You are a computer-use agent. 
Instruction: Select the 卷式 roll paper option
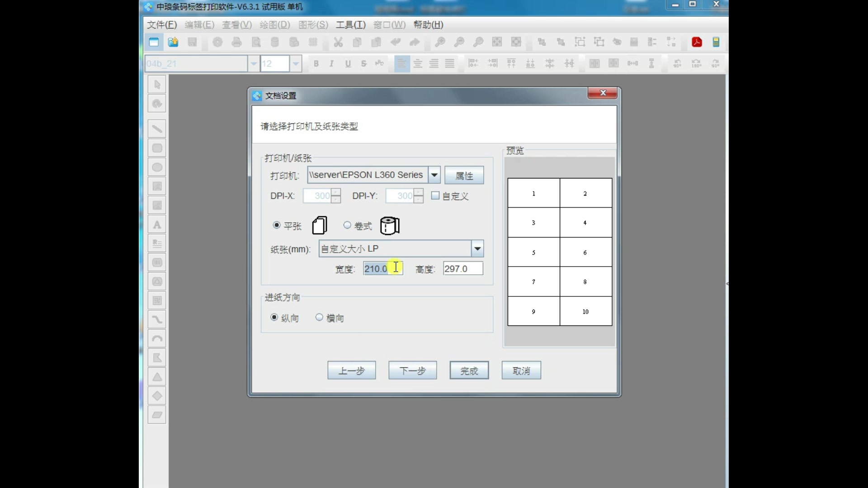tap(347, 225)
